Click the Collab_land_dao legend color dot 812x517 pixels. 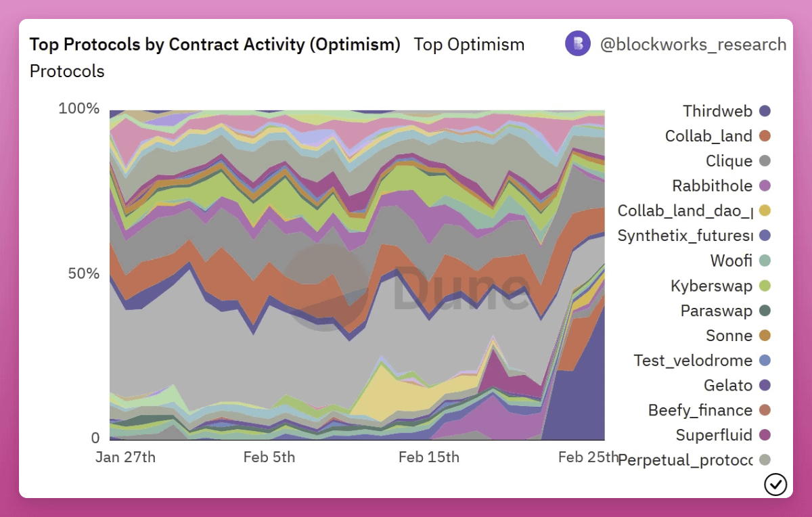(x=765, y=211)
